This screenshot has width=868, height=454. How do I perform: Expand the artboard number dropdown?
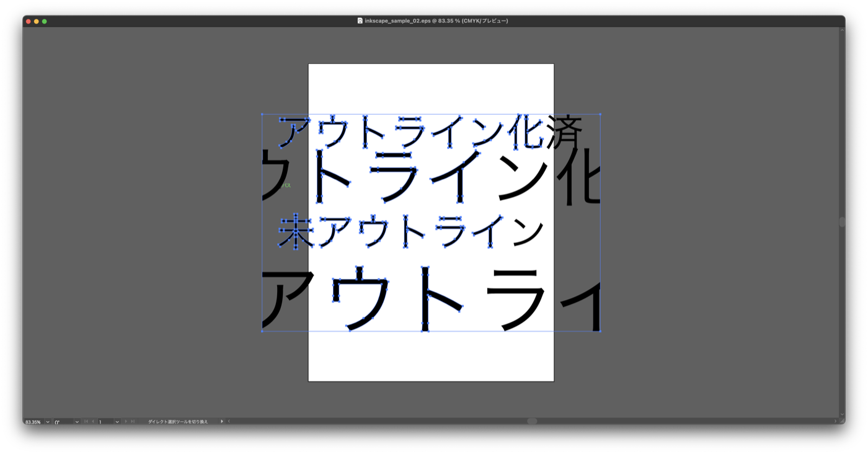[117, 422]
